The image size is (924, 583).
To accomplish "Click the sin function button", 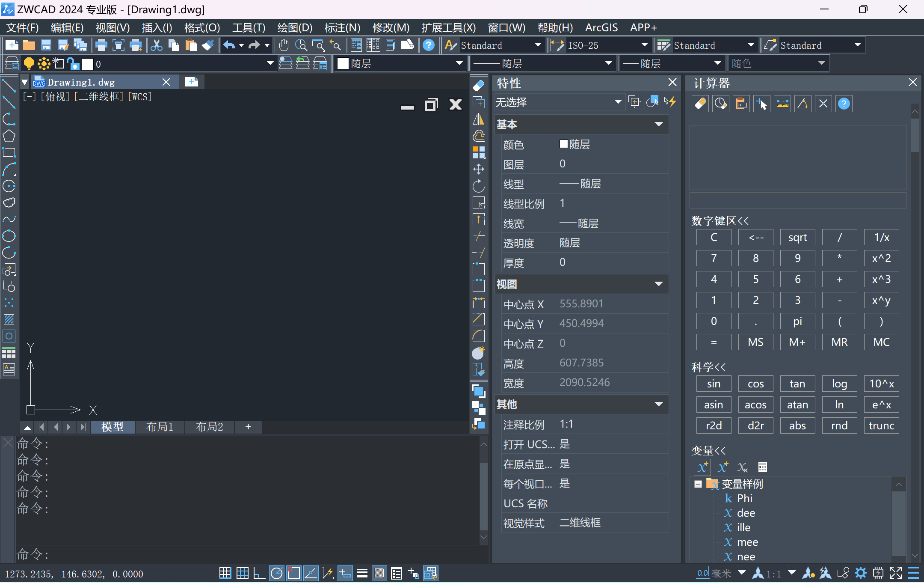I will pyautogui.click(x=714, y=384).
